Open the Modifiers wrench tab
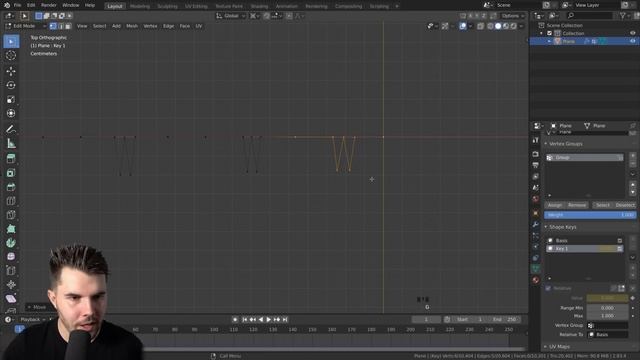The image size is (640, 360). click(x=536, y=224)
